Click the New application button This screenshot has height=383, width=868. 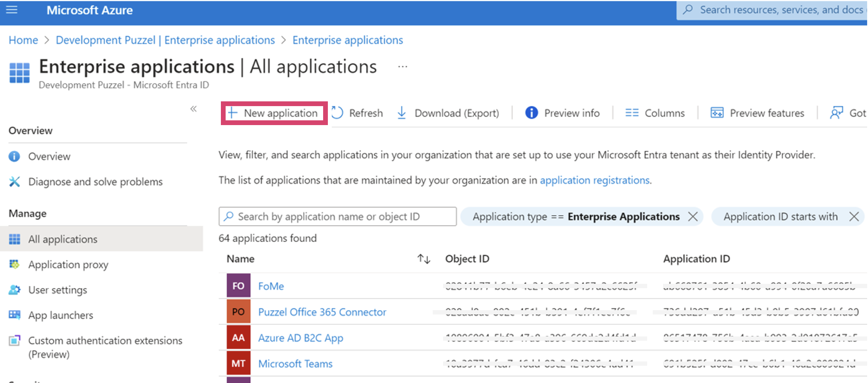(274, 113)
